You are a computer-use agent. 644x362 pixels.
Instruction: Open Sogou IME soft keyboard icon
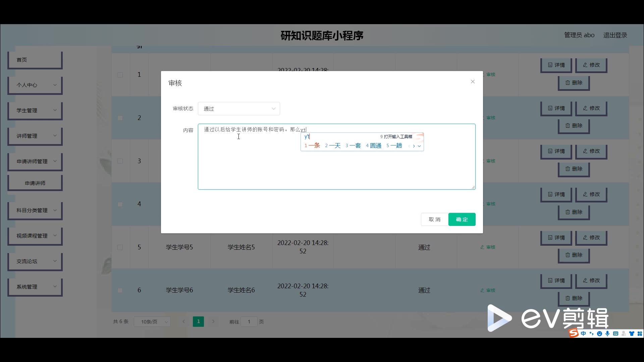[x=615, y=334]
